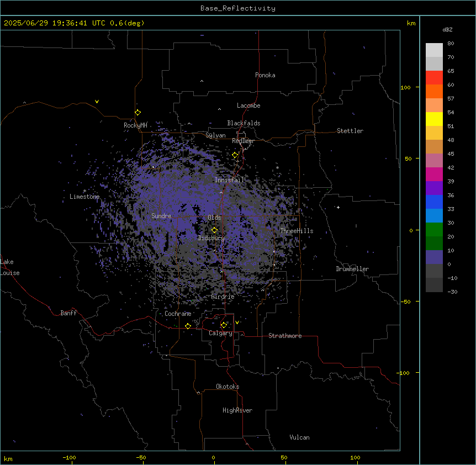
Task: Select the yellow diamond marker between Olds and Didsbury
Action: (214, 230)
